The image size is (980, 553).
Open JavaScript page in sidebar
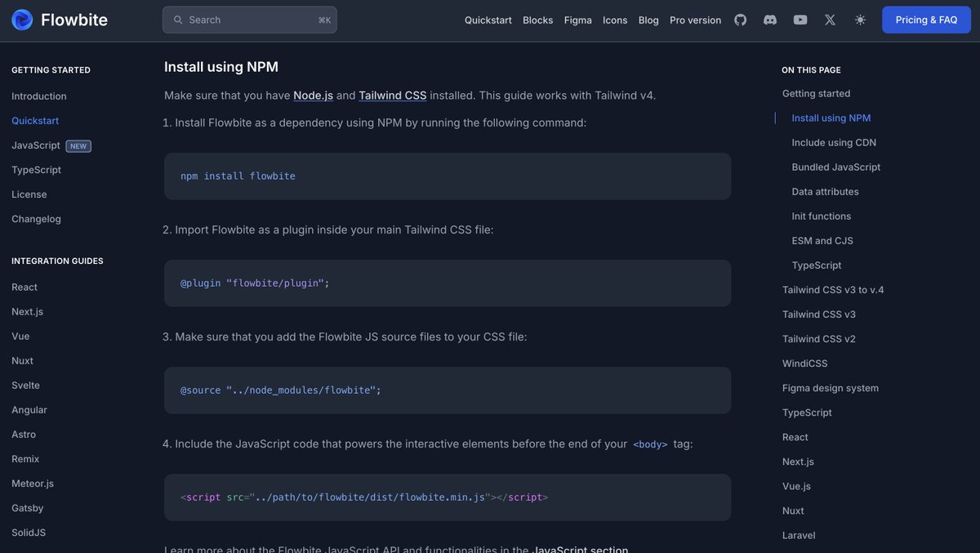[x=36, y=145]
